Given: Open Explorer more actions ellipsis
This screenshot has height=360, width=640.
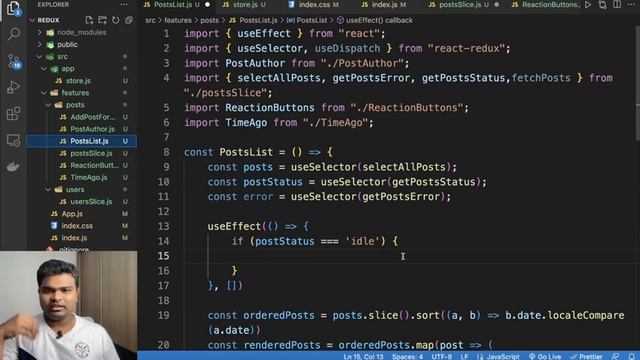Looking at the screenshot, I should 124,5.
